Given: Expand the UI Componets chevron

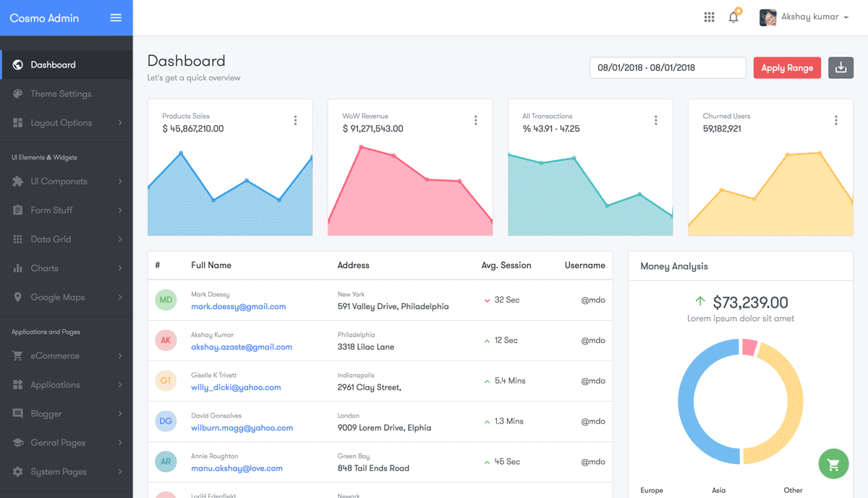Looking at the screenshot, I should 120,182.
